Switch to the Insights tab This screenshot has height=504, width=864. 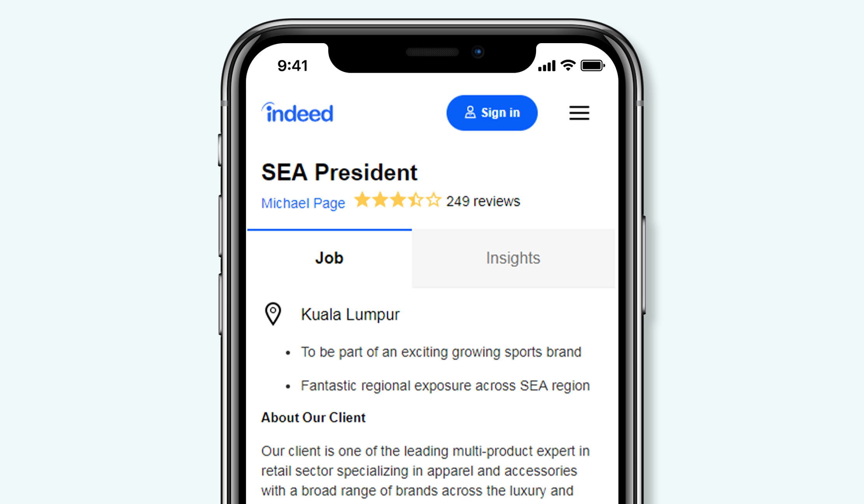[513, 259]
